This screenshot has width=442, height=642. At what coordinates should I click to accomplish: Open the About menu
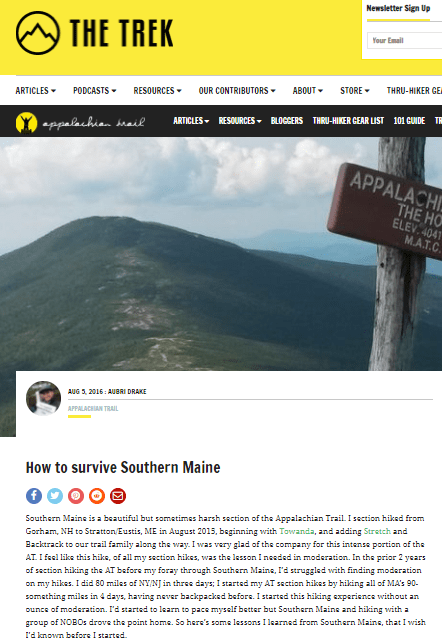point(307,90)
